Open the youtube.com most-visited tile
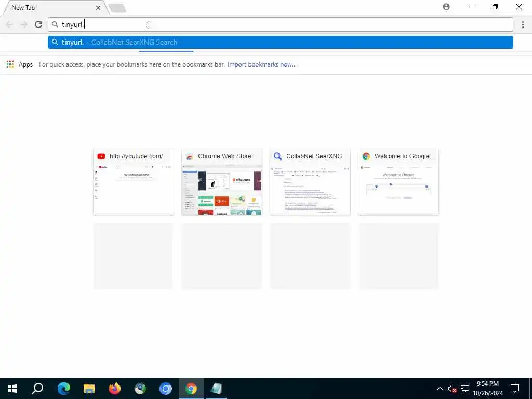This screenshot has height=399, width=532. coord(134,181)
